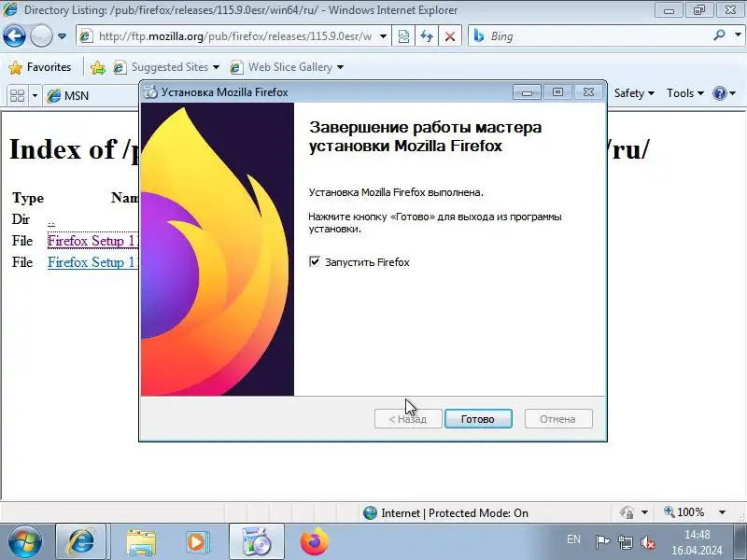Click the Готово button

[478, 419]
